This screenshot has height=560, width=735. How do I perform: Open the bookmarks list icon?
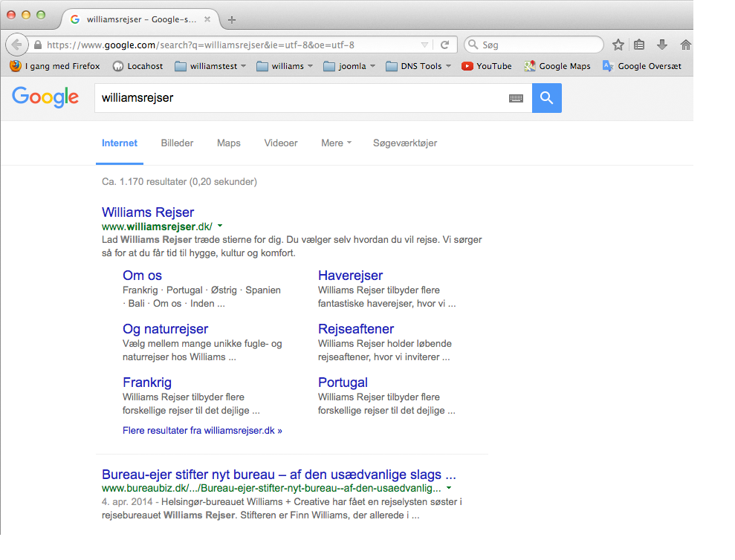[639, 45]
